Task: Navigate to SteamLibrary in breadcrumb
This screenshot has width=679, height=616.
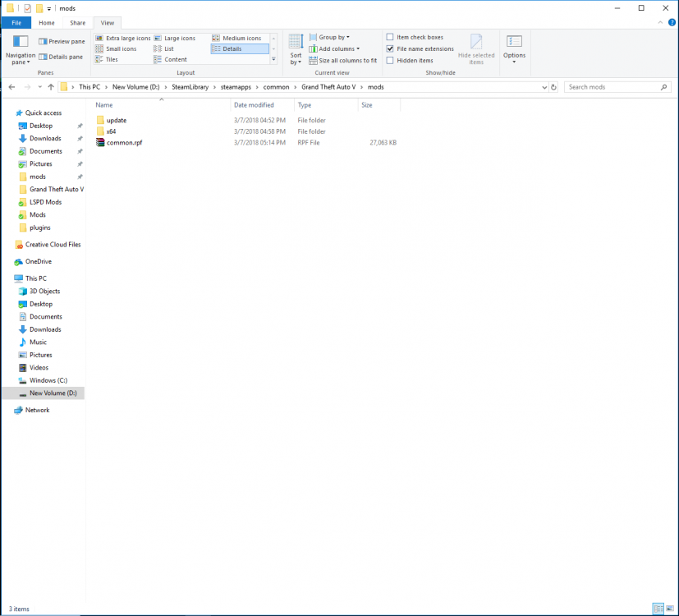Action: pos(190,87)
